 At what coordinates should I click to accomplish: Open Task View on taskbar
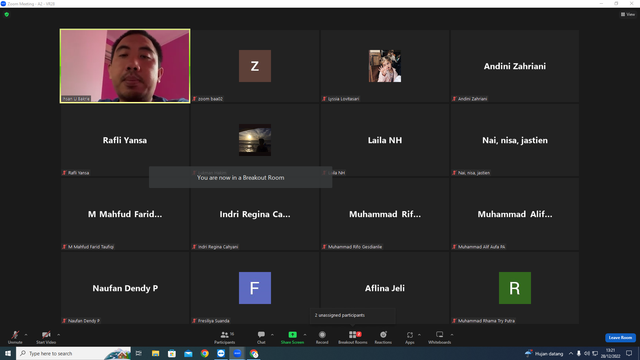pos(139,353)
